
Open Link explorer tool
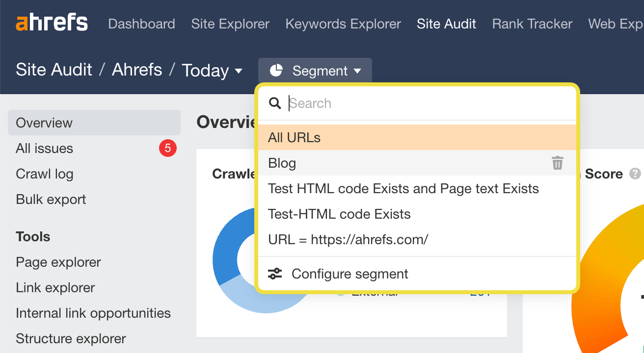click(x=55, y=287)
